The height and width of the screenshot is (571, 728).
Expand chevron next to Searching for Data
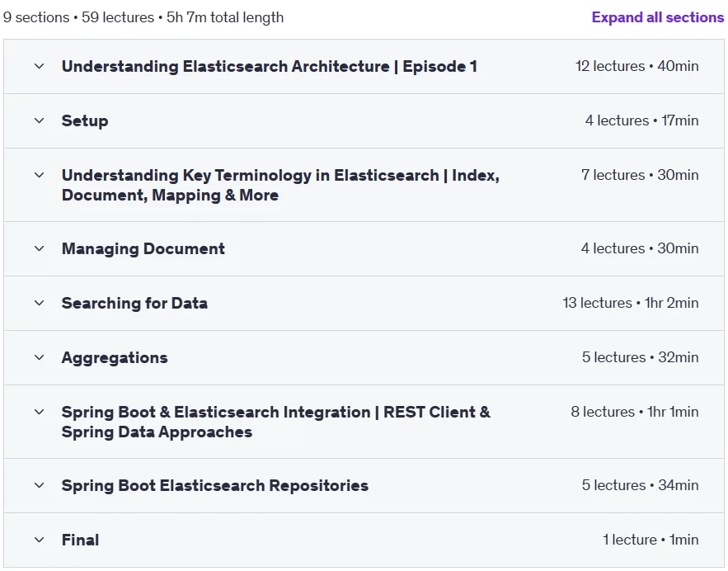point(40,303)
